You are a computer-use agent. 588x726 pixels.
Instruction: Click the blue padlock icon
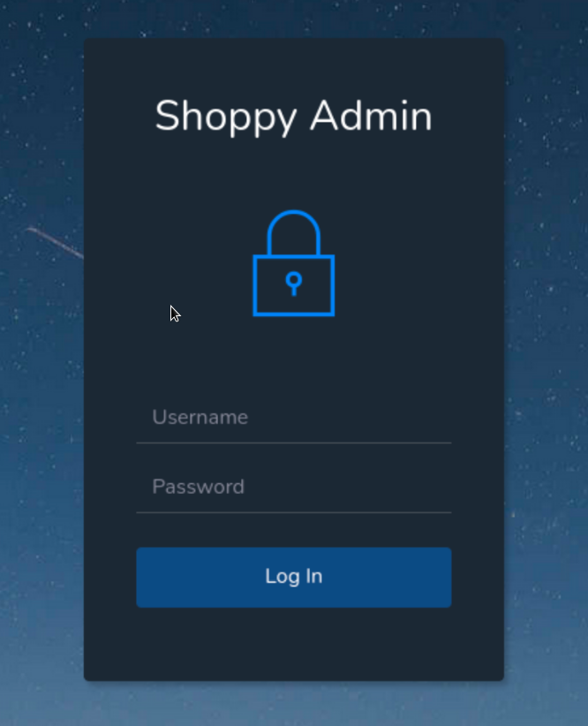(x=293, y=263)
